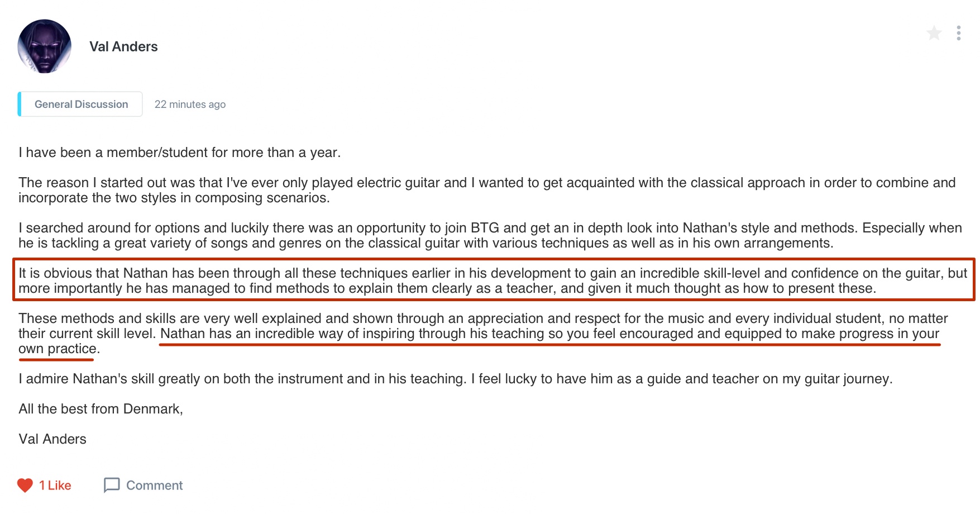This screenshot has height=523, width=980.
Task: Toggle the 1 Like label
Action: pos(55,486)
